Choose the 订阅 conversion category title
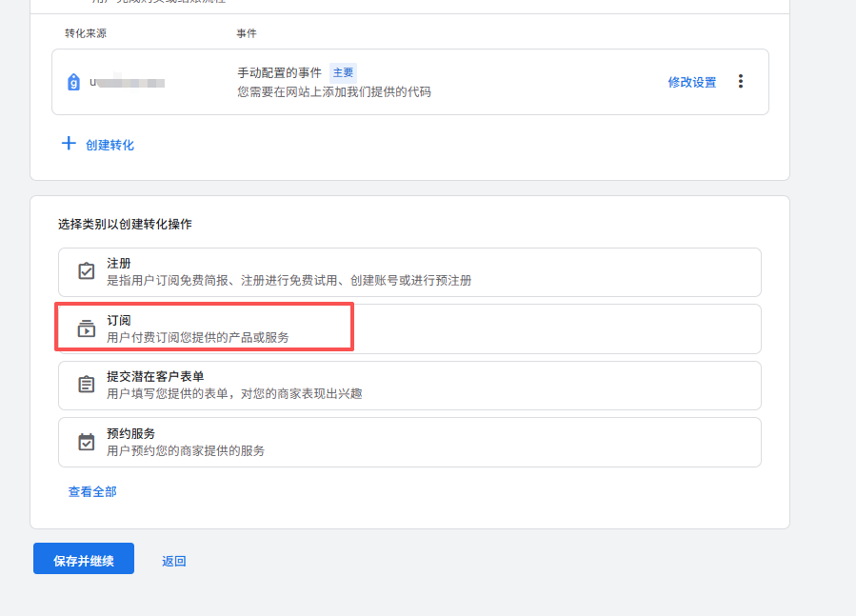Image resolution: width=856 pixels, height=616 pixels. tap(119, 320)
